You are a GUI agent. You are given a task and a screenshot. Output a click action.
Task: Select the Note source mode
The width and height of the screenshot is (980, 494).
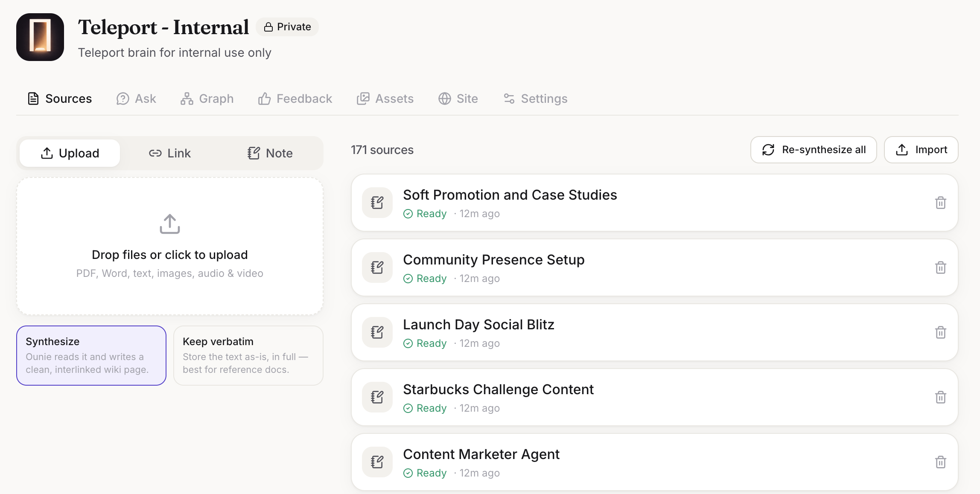270,153
